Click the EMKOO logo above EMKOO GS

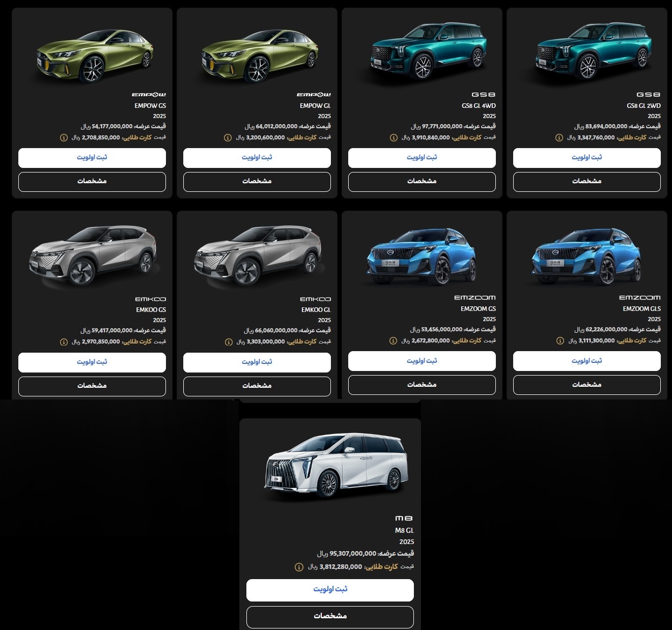[x=151, y=299]
